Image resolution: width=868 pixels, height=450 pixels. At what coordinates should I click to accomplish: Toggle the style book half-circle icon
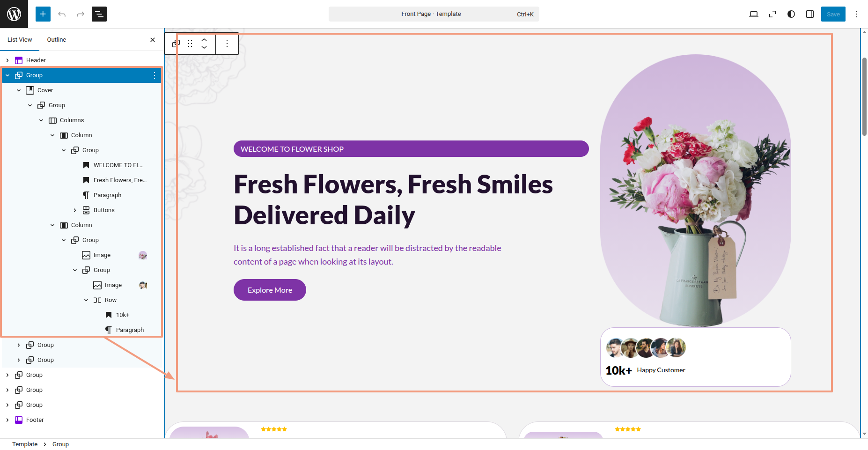pos(791,14)
